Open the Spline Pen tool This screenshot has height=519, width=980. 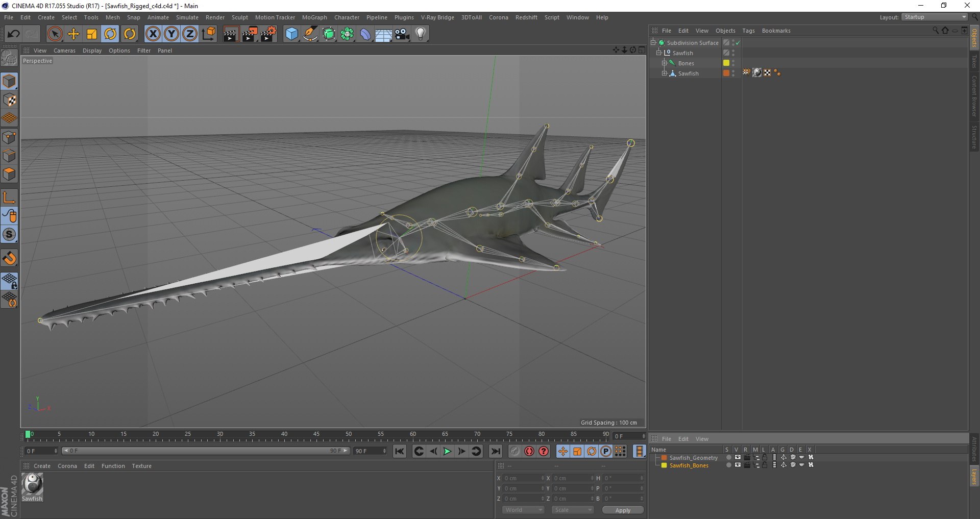click(x=310, y=34)
